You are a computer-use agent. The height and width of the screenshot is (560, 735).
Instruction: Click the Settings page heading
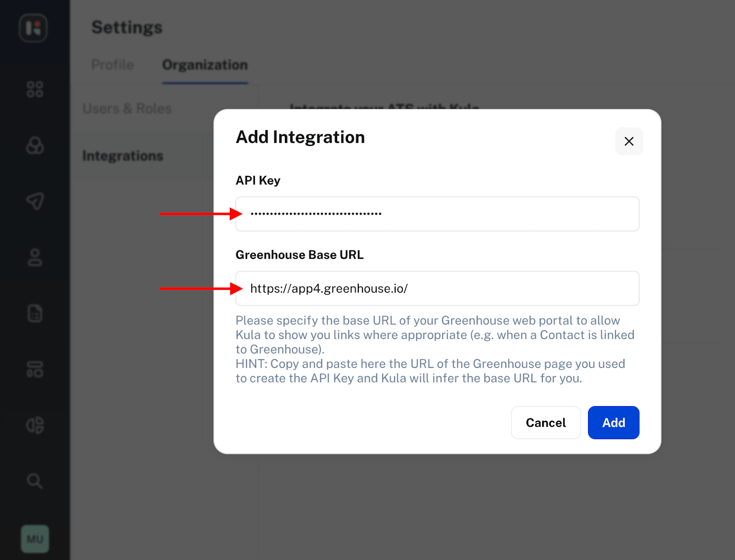[127, 28]
